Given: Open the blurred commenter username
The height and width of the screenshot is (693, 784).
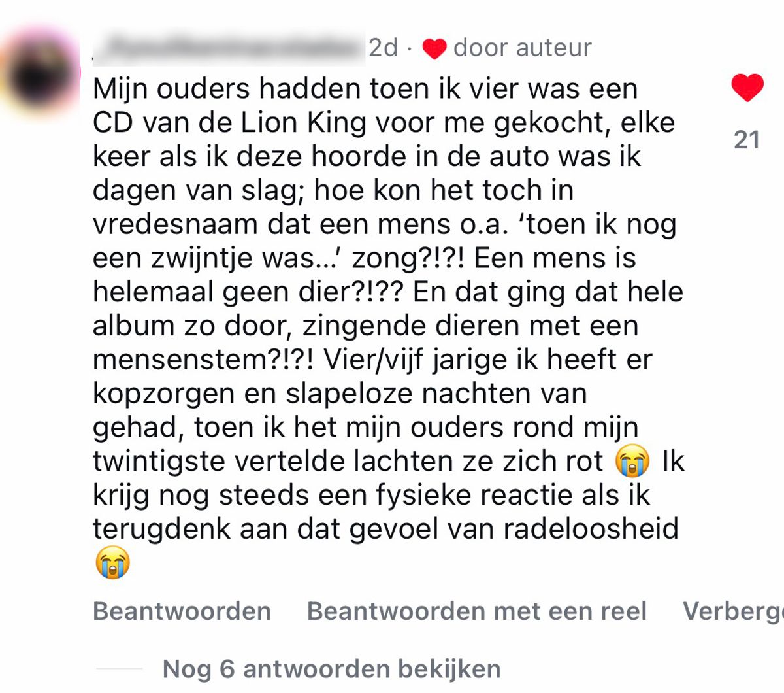Looking at the screenshot, I should tap(229, 47).
